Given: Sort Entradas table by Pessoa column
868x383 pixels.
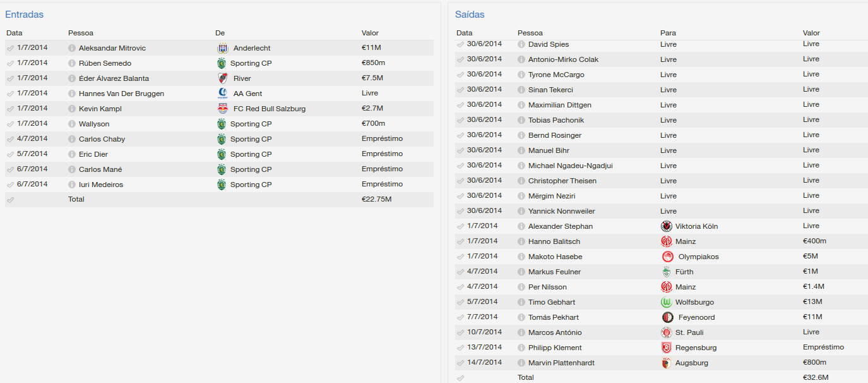Looking at the screenshot, I should point(81,33).
